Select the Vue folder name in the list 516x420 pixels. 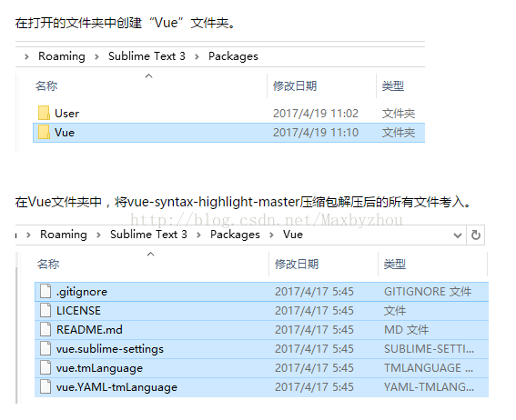[65, 133]
